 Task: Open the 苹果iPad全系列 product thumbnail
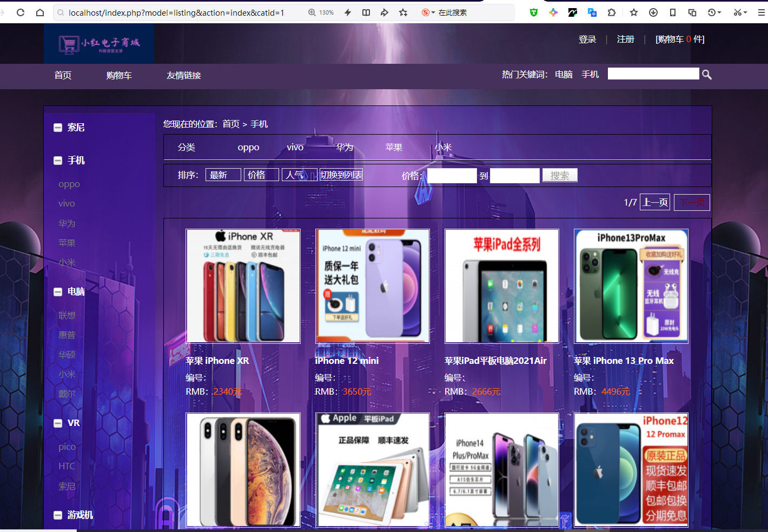tap(502, 286)
